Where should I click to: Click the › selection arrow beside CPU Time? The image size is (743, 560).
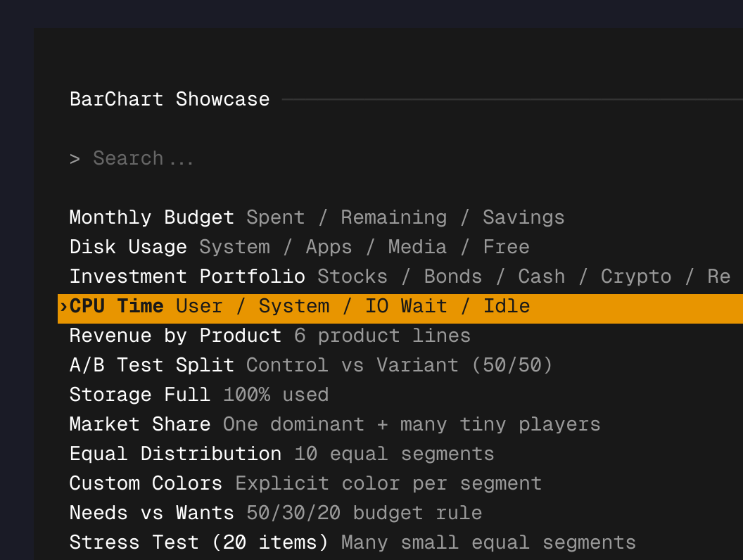tap(63, 307)
